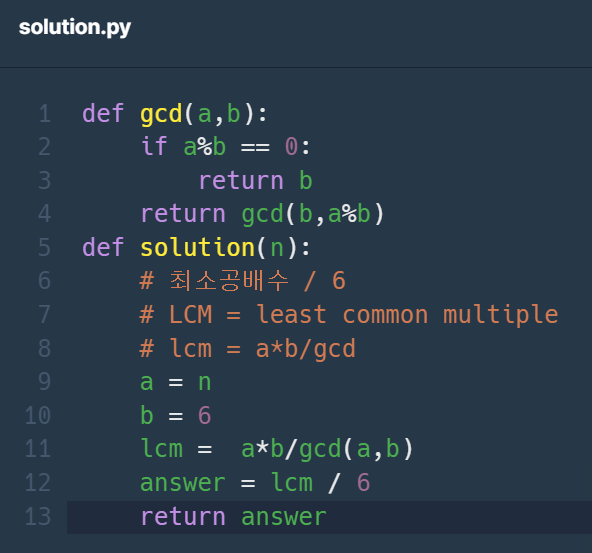Click line number 1 in gutter
The image size is (592, 553).
pos(45,114)
